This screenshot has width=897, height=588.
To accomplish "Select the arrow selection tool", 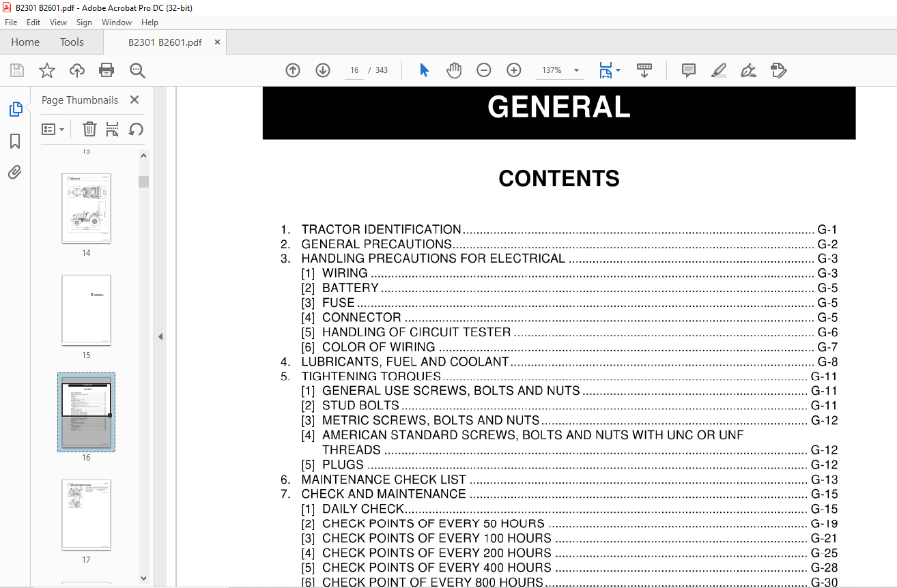I will 424,70.
